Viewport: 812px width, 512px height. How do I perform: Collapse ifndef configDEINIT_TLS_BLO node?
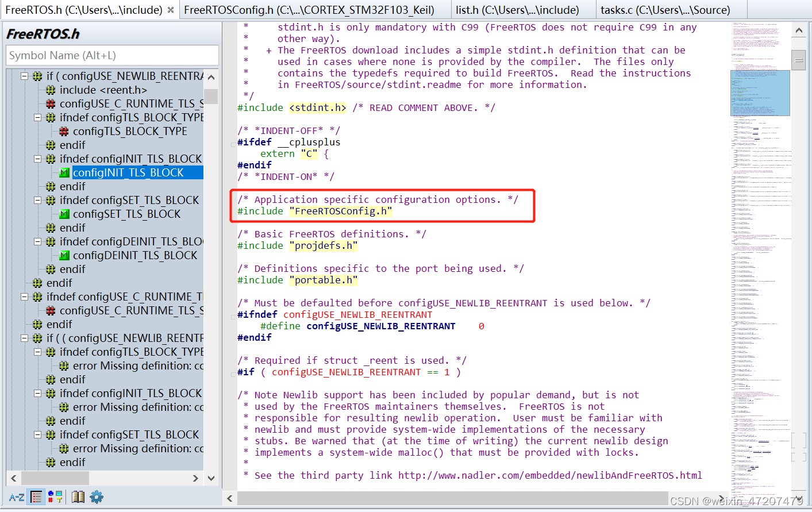37,241
